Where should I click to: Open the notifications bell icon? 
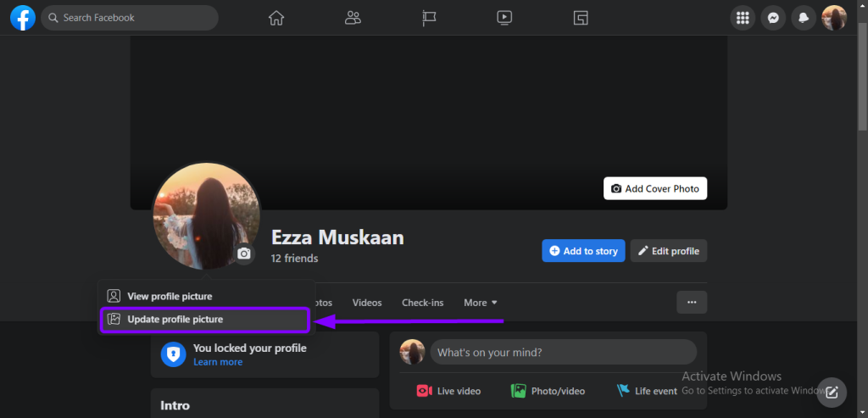point(804,18)
